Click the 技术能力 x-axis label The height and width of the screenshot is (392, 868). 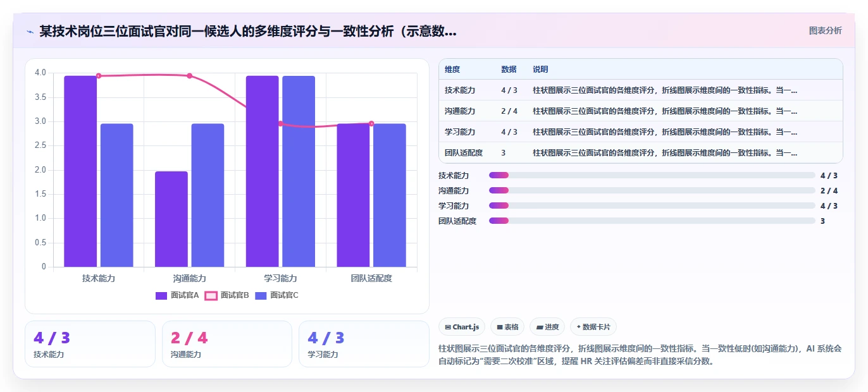pyautogui.click(x=99, y=278)
